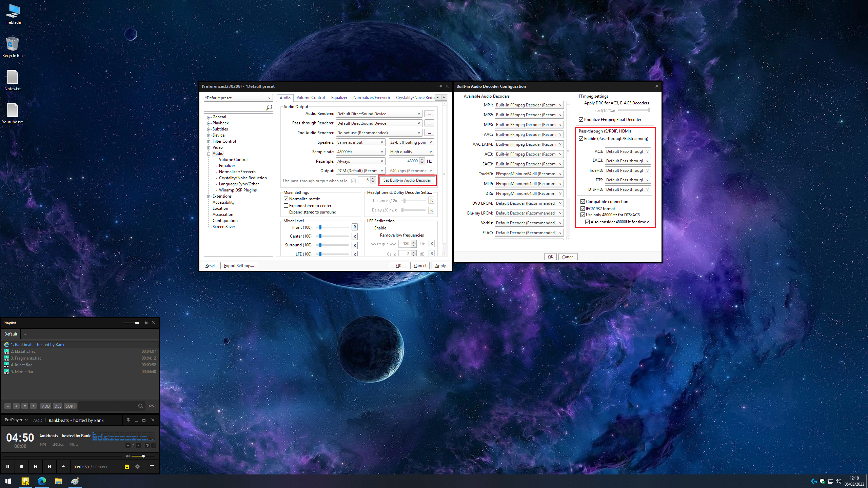
Task: Open File Explorer from taskbar
Action: pos(59,481)
